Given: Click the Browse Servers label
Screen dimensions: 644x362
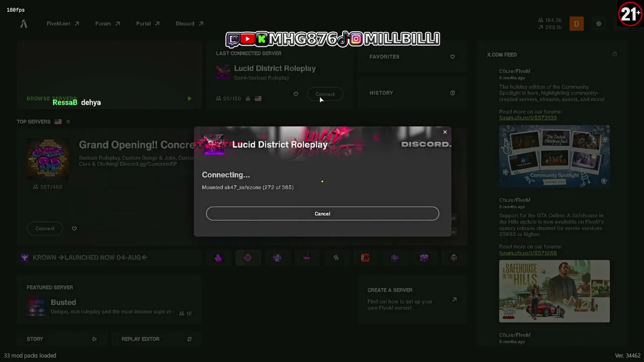Looking at the screenshot, I should coord(51,99).
